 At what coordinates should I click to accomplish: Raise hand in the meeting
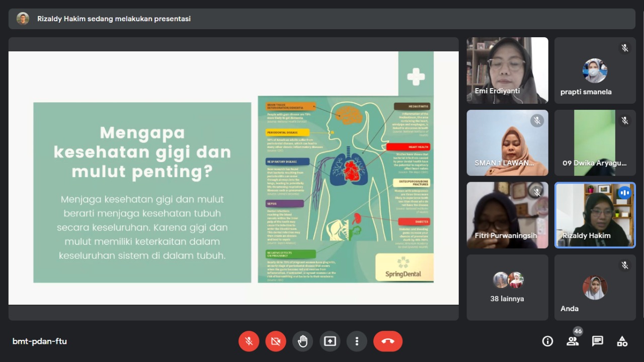click(x=302, y=341)
